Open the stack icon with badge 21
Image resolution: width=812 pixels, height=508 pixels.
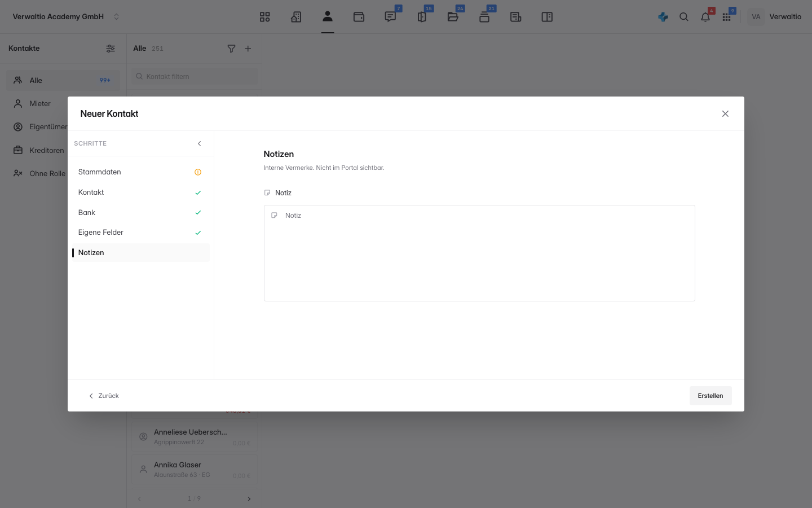coord(484,17)
